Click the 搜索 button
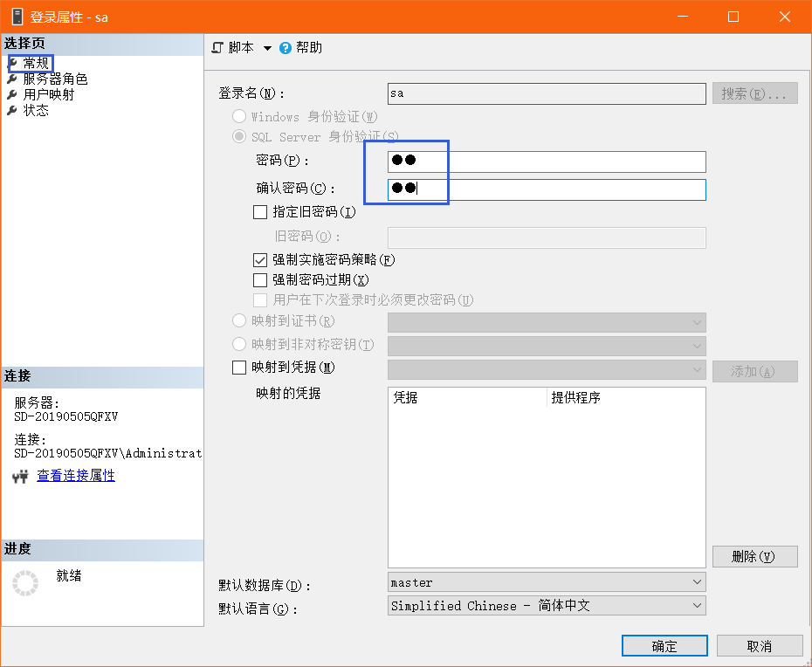The width and height of the screenshot is (812, 667). 754,93
